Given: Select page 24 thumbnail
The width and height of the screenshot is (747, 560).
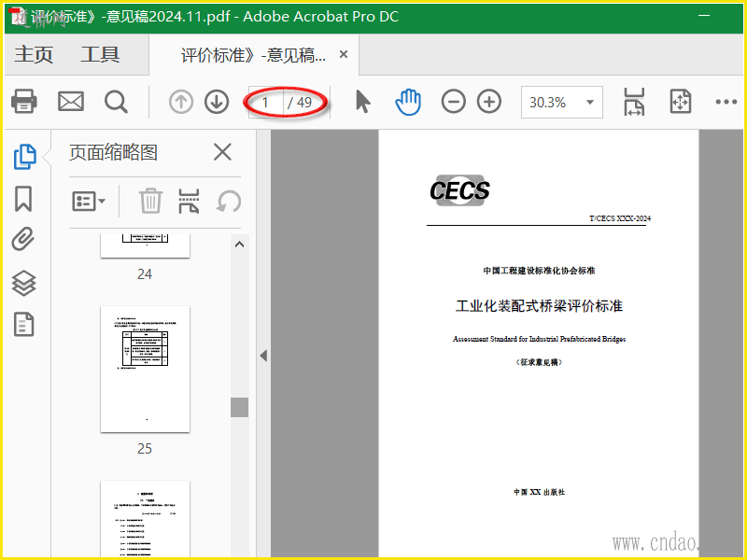Looking at the screenshot, I should click(x=145, y=245).
